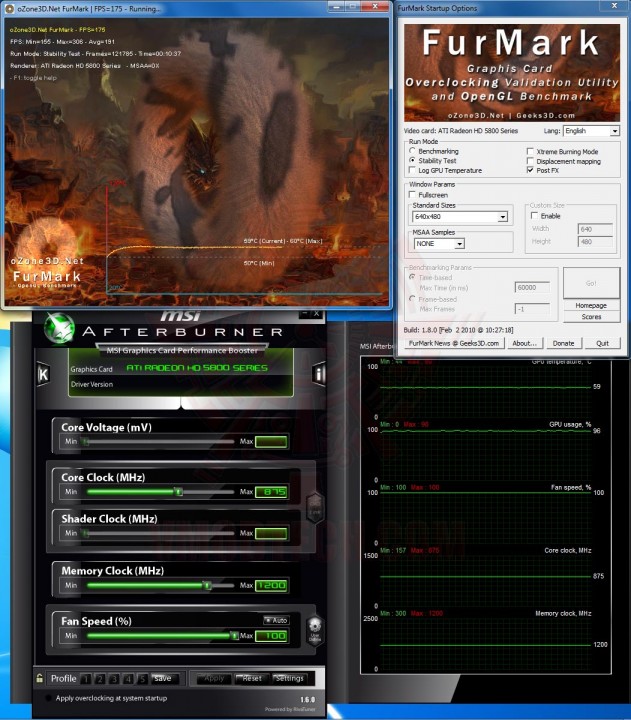Click the Fan Speed slider handle
The image size is (631, 720).
click(234, 636)
